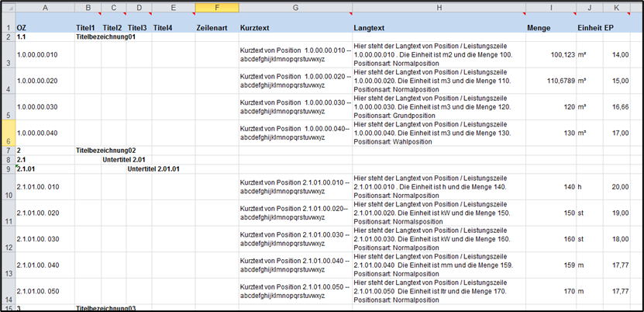Viewport: 644px width, 312px height.
Task: Select the OZ header cell
Action: tap(44, 27)
